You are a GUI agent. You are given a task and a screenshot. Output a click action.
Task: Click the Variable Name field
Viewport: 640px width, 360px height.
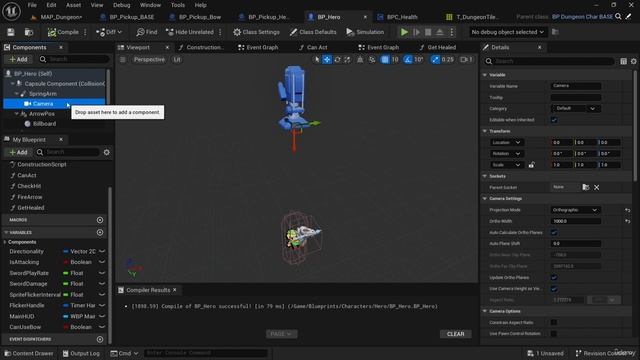[x=576, y=86]
